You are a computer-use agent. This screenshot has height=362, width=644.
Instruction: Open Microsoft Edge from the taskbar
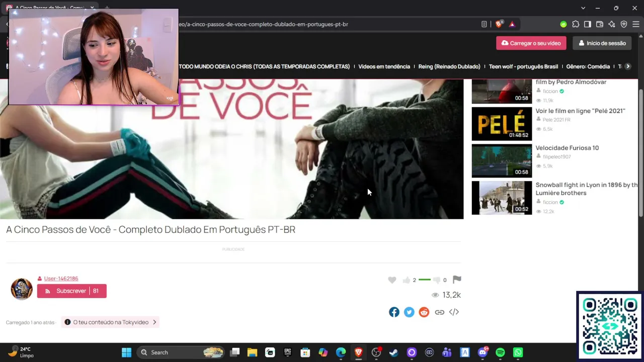coord(341,352)
